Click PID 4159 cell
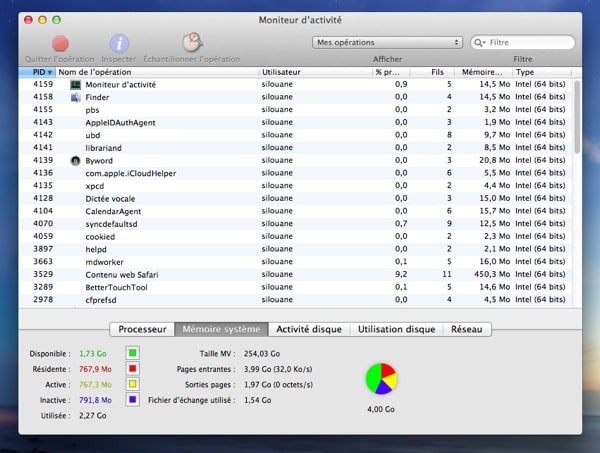Image resolution: width=600 pixels, height=453 pixels. [x=43, y=84]
